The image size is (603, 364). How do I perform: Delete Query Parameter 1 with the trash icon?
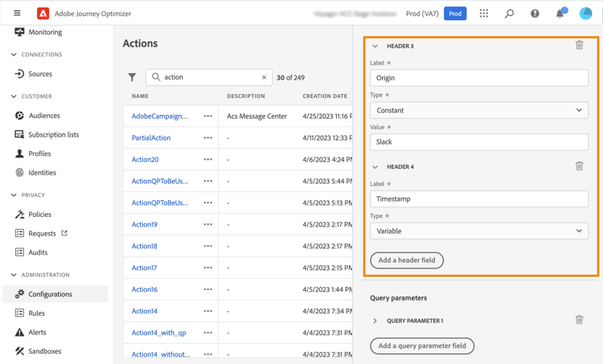tap(579, 320)
